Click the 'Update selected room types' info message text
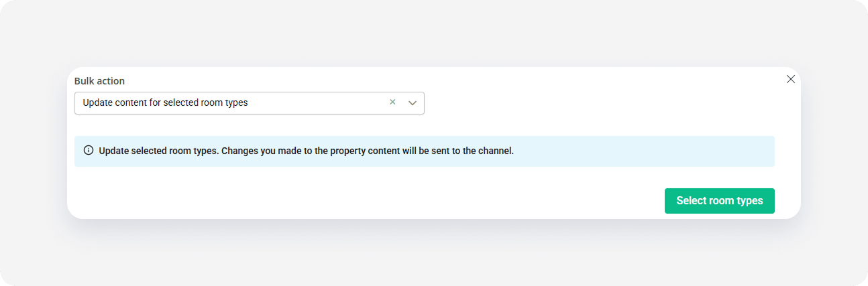This screenshot has width=868, height=286. coord(306,151)
